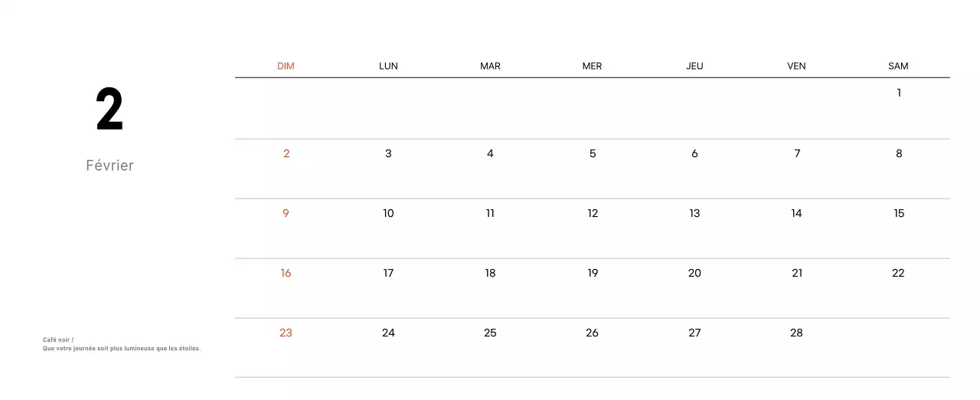
Task: Click the Février month label
Action: [x=109, y=166]
